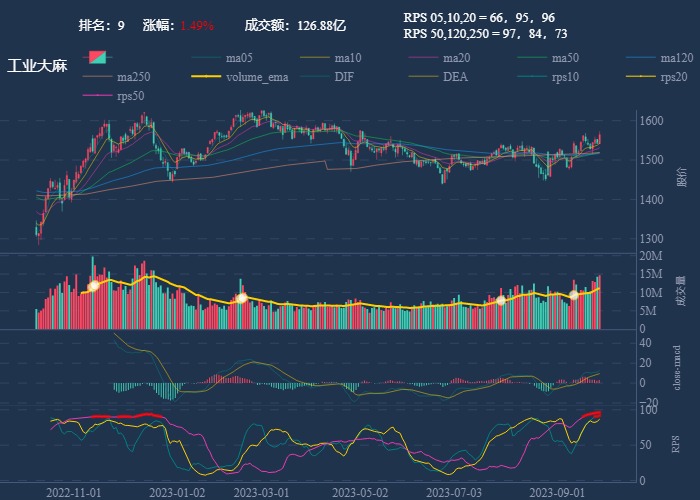Viewport: 700px width, 500px height.
Task: Hide the ma250 line series
Action: tap(133, 77)
